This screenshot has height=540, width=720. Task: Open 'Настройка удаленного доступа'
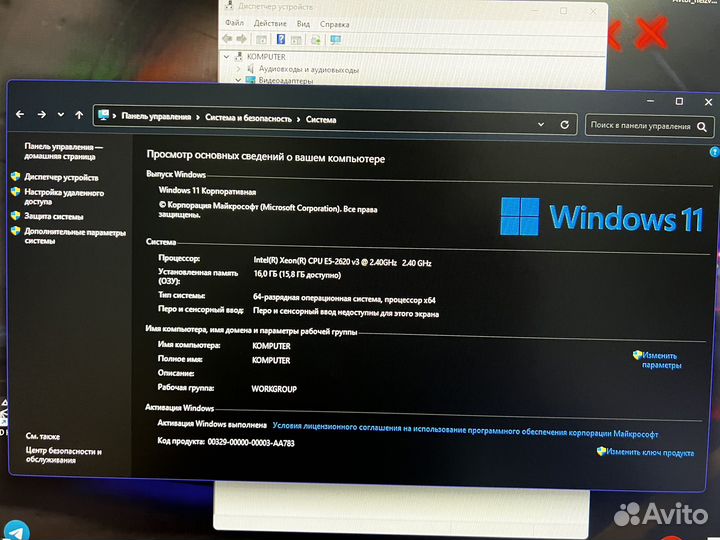click(x=64, y=197)
